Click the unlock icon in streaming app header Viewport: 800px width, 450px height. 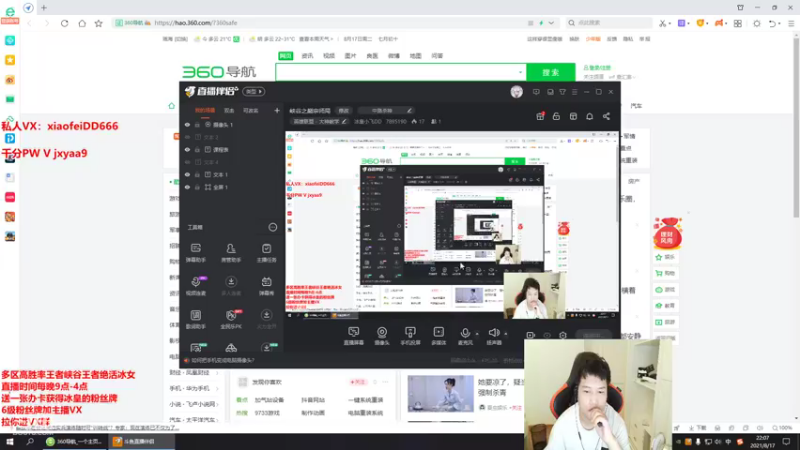tap(556, 116)
